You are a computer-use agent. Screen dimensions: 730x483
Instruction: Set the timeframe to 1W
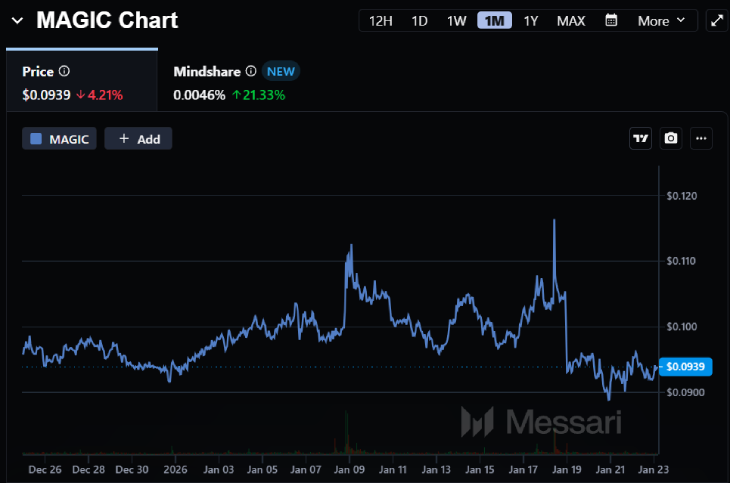coord(456,20)
